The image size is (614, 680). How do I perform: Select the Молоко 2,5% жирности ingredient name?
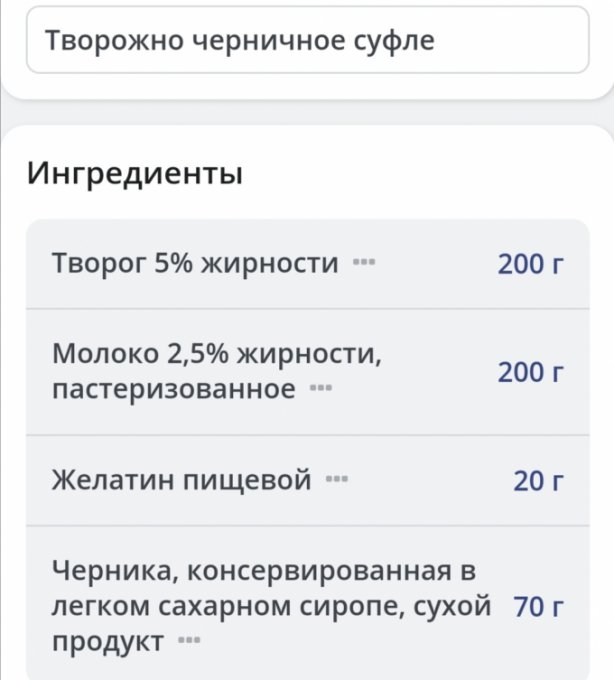pyautogui.click(x=215, y=354)
